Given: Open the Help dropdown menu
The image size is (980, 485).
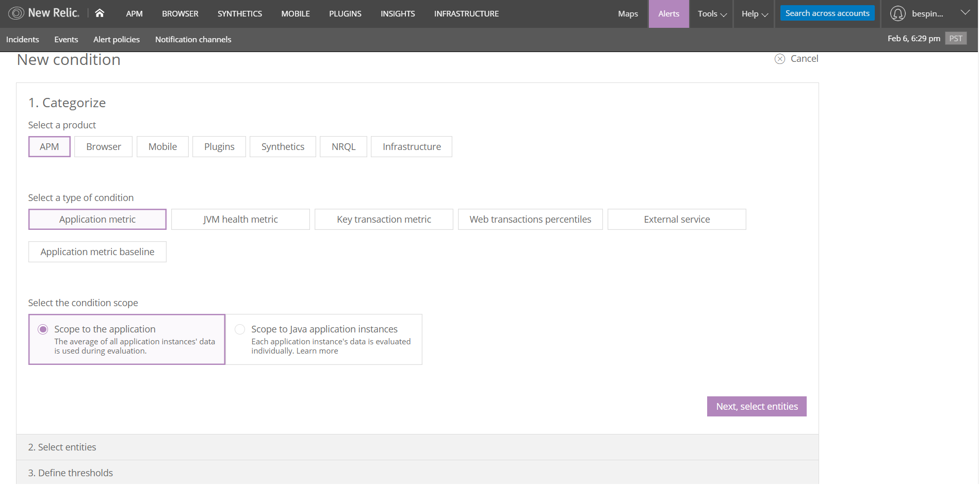Looking at the screenshot, I should click(755, 14).
